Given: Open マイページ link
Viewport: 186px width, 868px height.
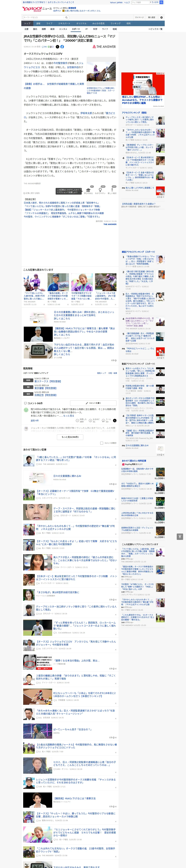Looking at the screenshot, I should 139,18.
